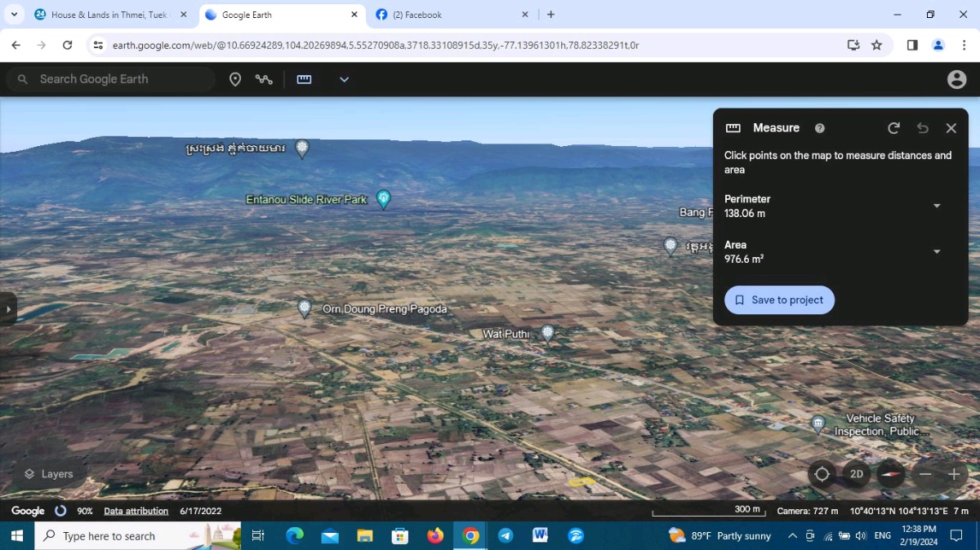Screen dimensions: 980x550
Task: Close the Measure panel
Action: (x=951, y=128)
